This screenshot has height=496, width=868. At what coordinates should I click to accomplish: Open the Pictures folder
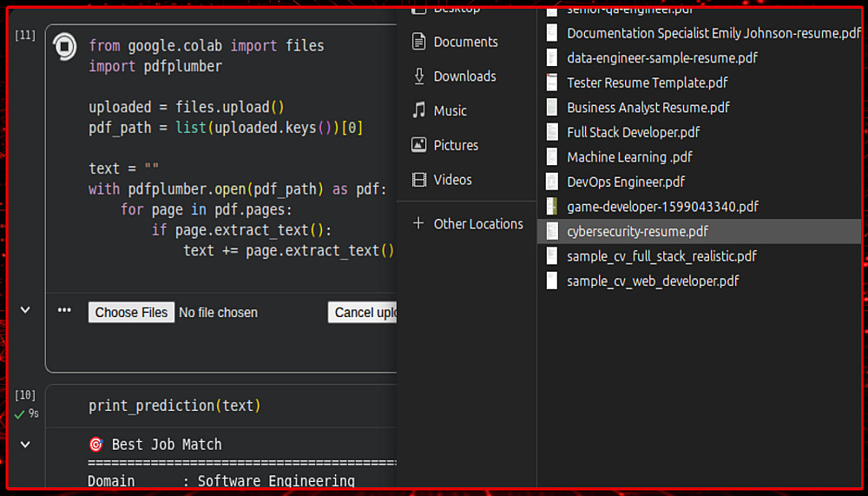456,145
